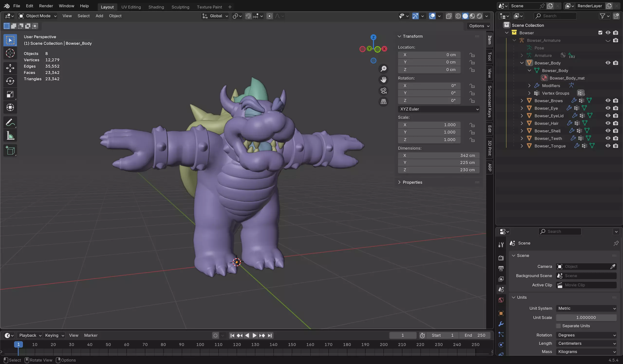Toggle camera view in viewport
This screenshot has height=364, width=623.
click(x=383, y=91)
